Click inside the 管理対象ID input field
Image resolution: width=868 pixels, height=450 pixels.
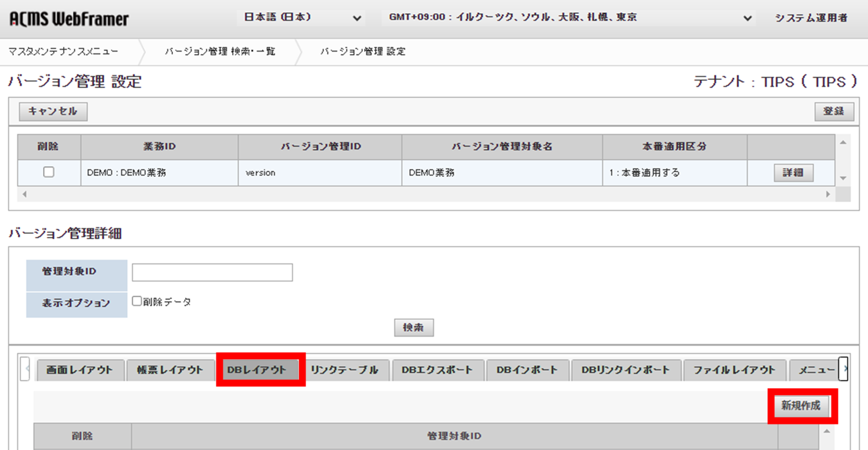tap(212, 272)
